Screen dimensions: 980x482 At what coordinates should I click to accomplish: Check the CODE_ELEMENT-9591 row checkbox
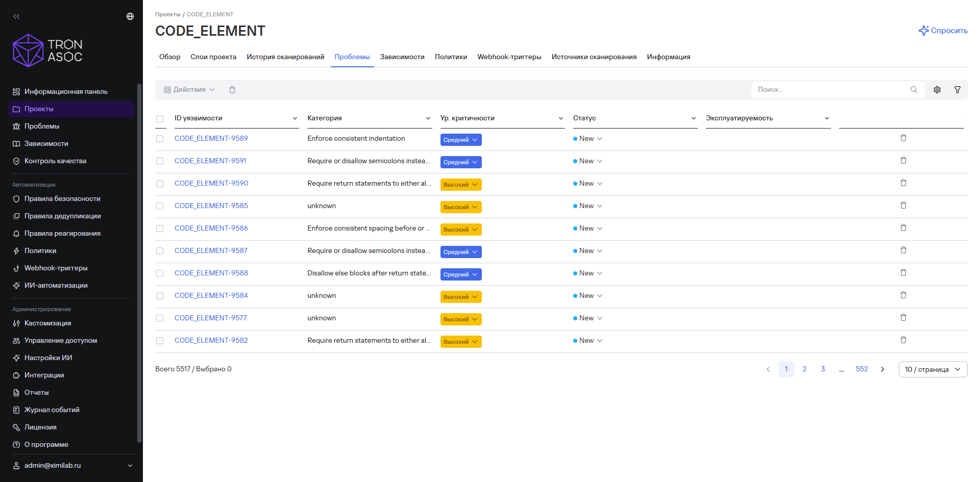pyautogui.click(x=160, y=161)
